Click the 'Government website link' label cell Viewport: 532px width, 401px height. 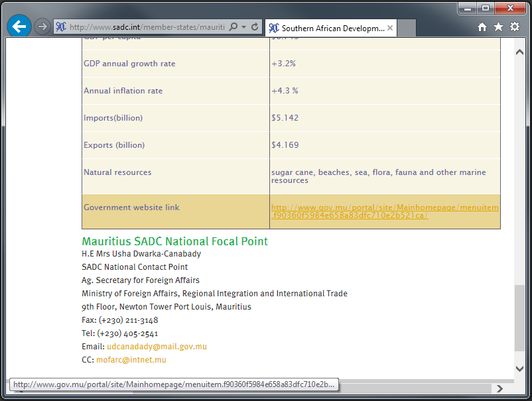click(176, 211)
